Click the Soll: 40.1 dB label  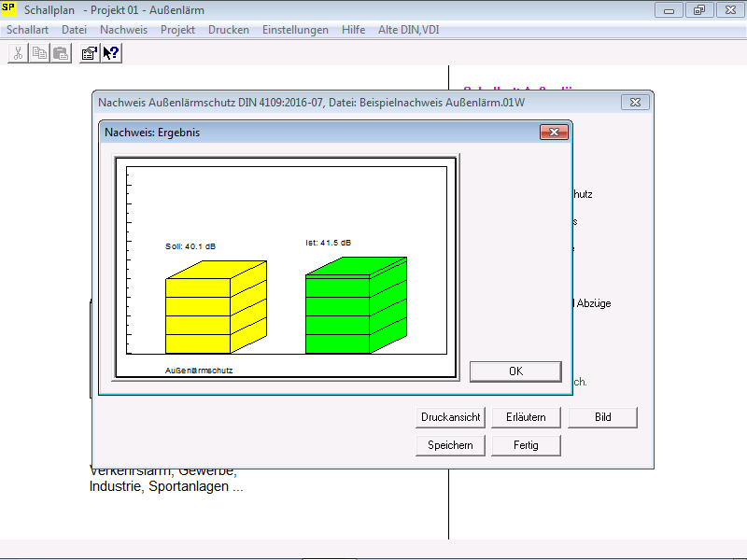coord(190,246)
